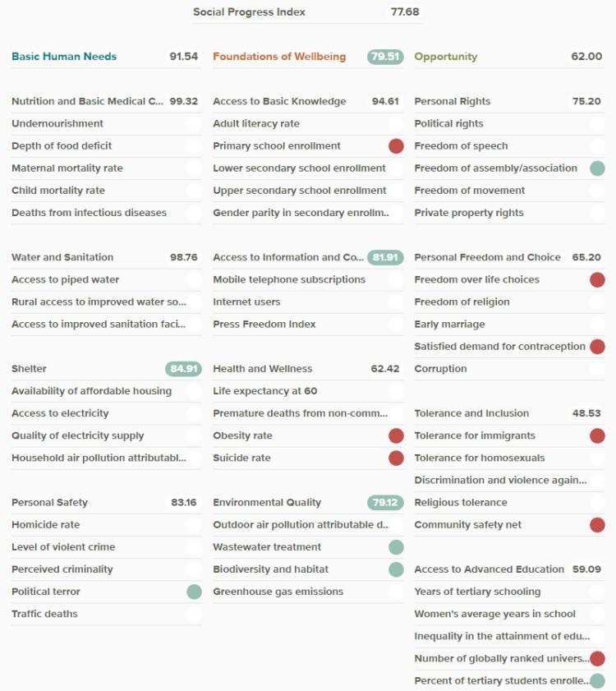Image resolution: width=616 pixels, height=691 pixels.
Task: Click the Shelter 84.91 score badge
Action: (x=183, y=368)
